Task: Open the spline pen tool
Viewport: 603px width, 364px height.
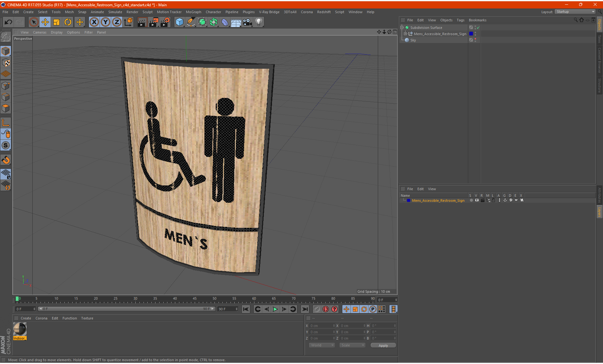Action: pyautogui.click(x=191, y=22)
